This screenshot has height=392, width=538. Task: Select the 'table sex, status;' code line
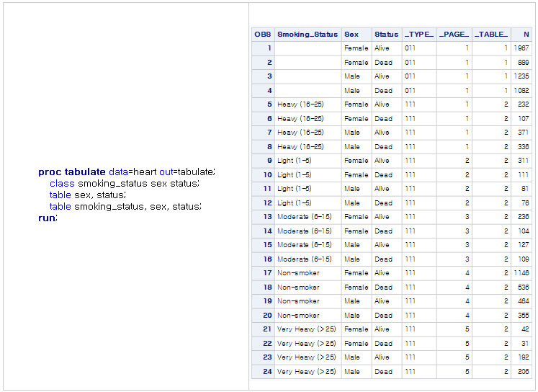pyautogui.click(x=87, y=195)
